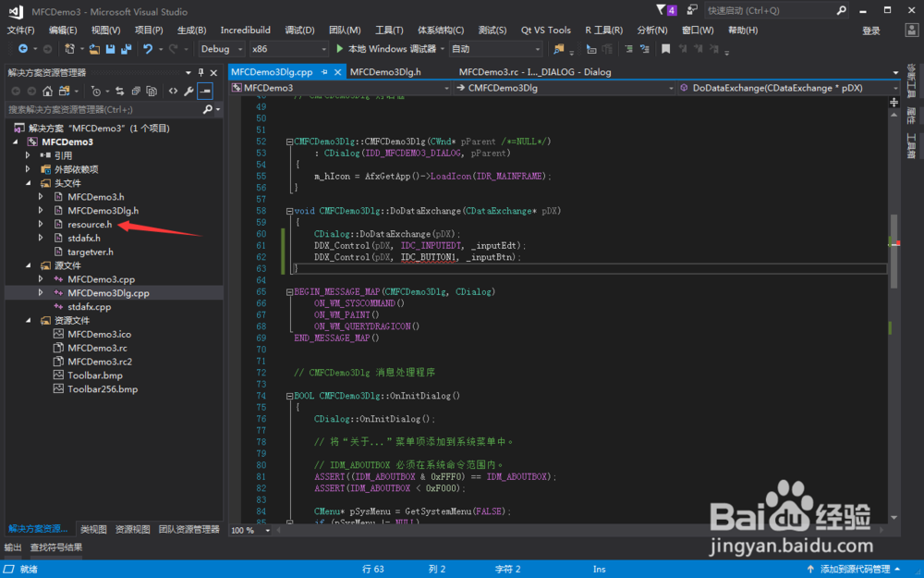Click the Collapse All icon in Solution Explorer
This screenshot has width=924, height=578.
tap(136, 91)
